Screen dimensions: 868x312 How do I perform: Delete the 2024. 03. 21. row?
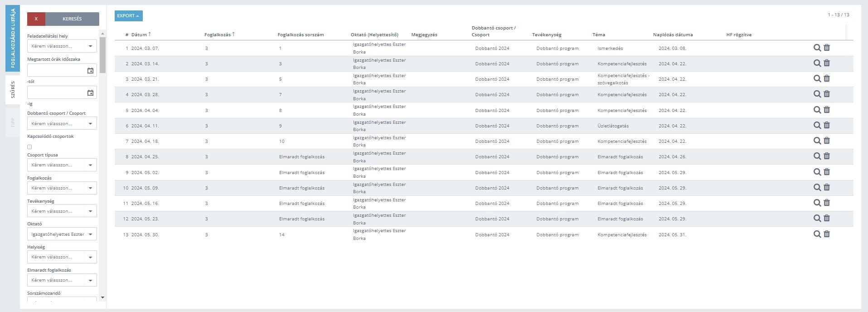[827, 78]
